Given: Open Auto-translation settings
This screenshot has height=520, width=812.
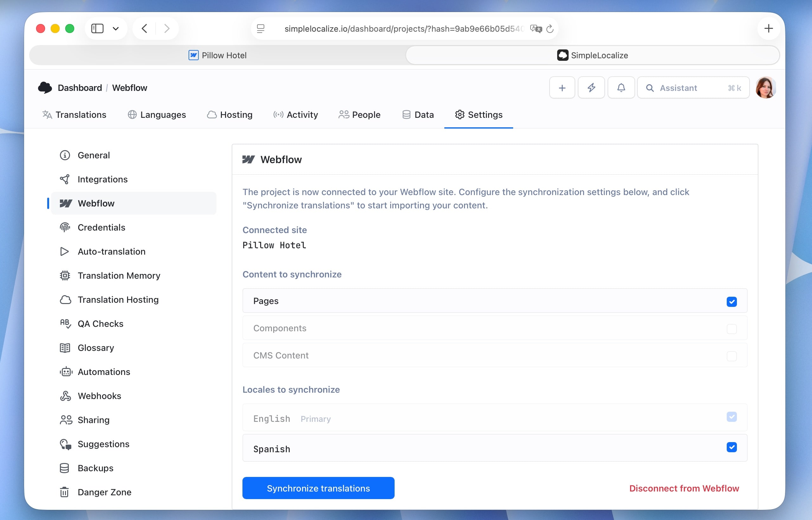Looking at the screenshot, I should tap(112, 251).
